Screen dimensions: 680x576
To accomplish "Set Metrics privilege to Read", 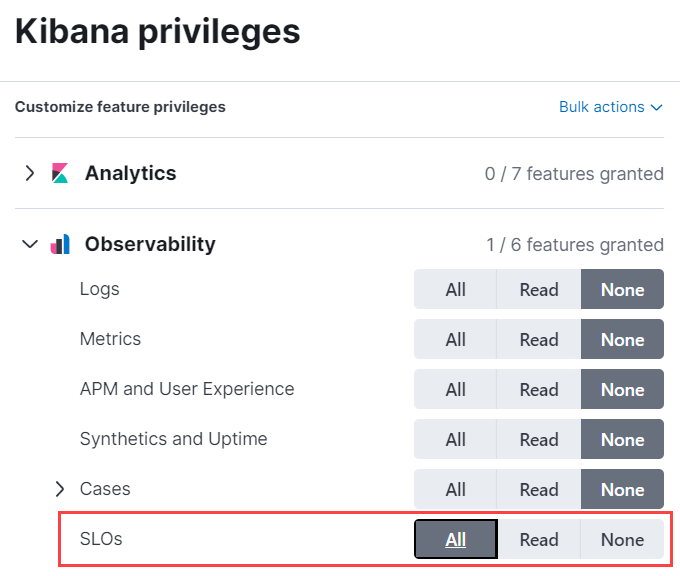I will tap(539, 340).
